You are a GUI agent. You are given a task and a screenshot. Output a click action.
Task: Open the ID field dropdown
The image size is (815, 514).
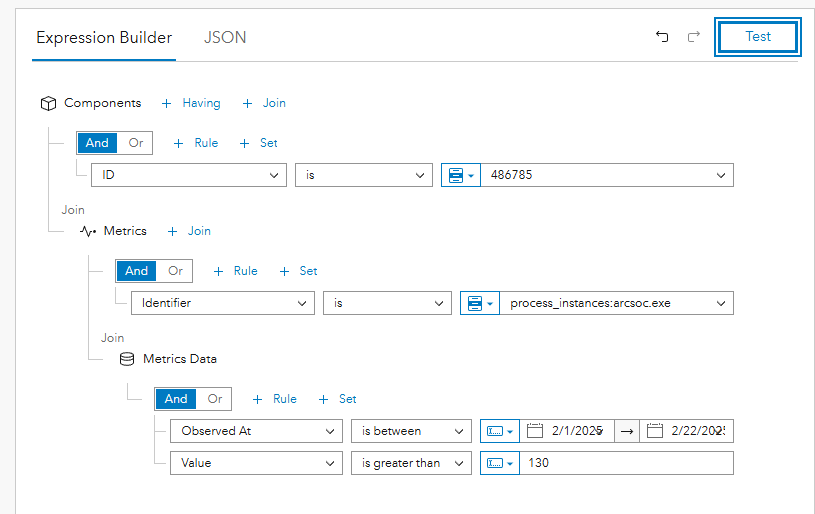[188, 175]
